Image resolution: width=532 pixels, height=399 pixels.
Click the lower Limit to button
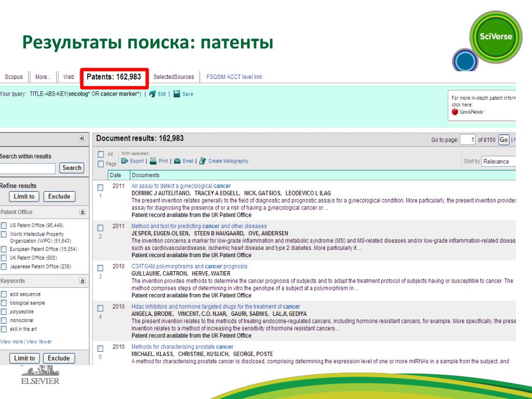24,358
